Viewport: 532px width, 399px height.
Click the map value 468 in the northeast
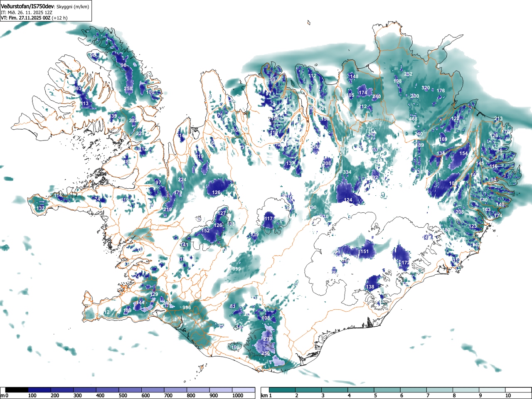point(413,119)
